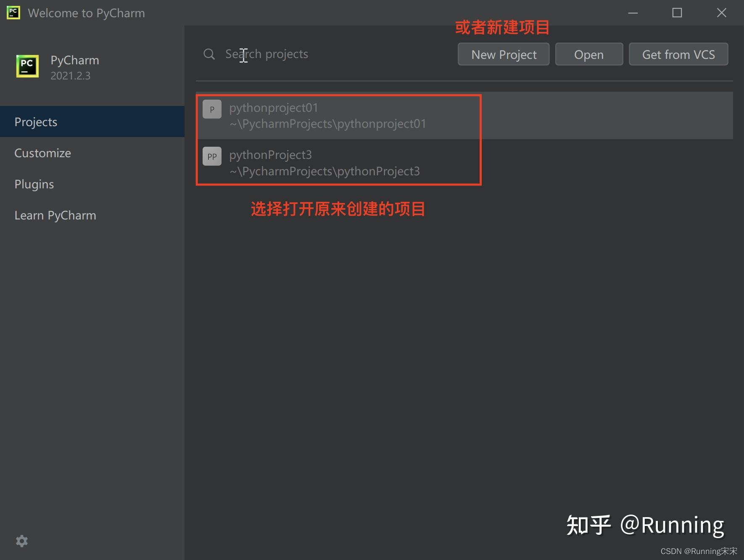Image resolution: width=744 pixels, height=560 pixels.
Task: Click Get from VCS button
Action: 678,54
